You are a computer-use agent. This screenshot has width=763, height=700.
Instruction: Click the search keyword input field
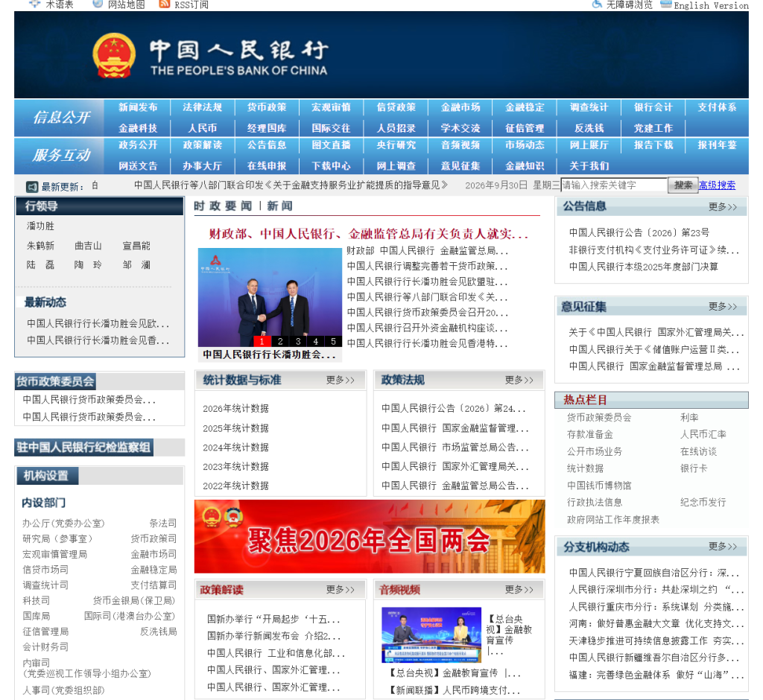614,185
